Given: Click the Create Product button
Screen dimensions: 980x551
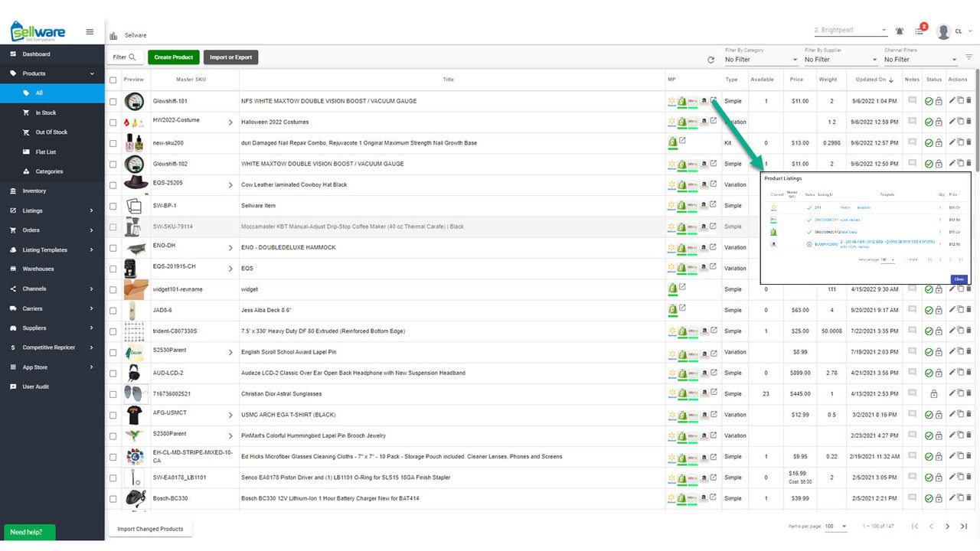Looking at the screenshot, I should (173, 57).
